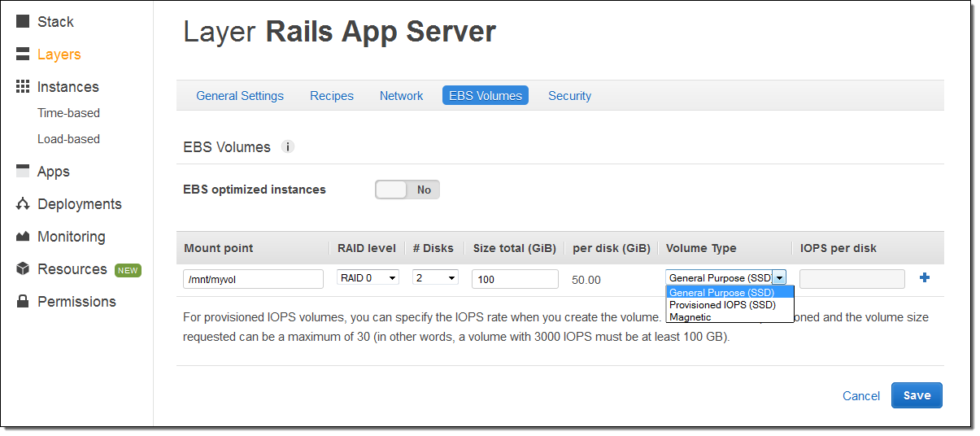The width and height of the screenshot is (980, 436).
Task: Choose Provisioned IOPS (SSD) from list
Action: [722, 305]
